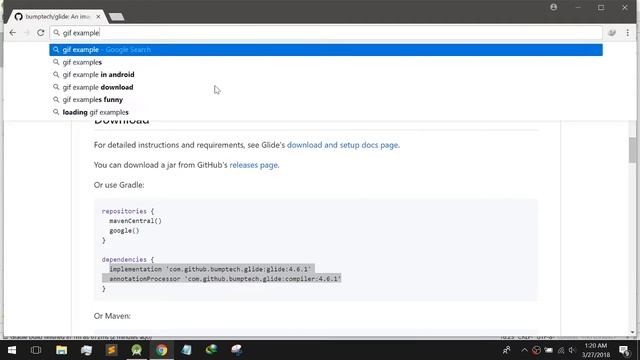Pick the 'gif examples' suggestion
Image resolution: width=640 pixels, height=360 pixels.
326,62
